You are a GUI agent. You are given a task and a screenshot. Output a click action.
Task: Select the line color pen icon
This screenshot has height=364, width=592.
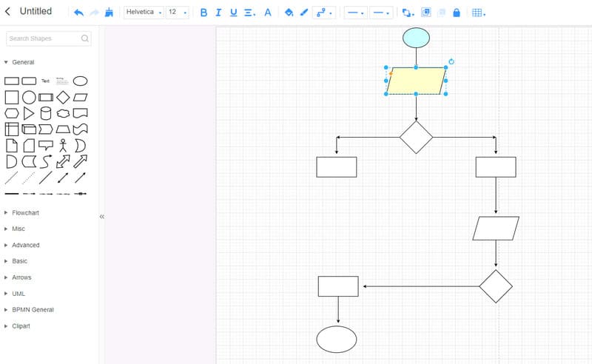[x=303, y=13]
